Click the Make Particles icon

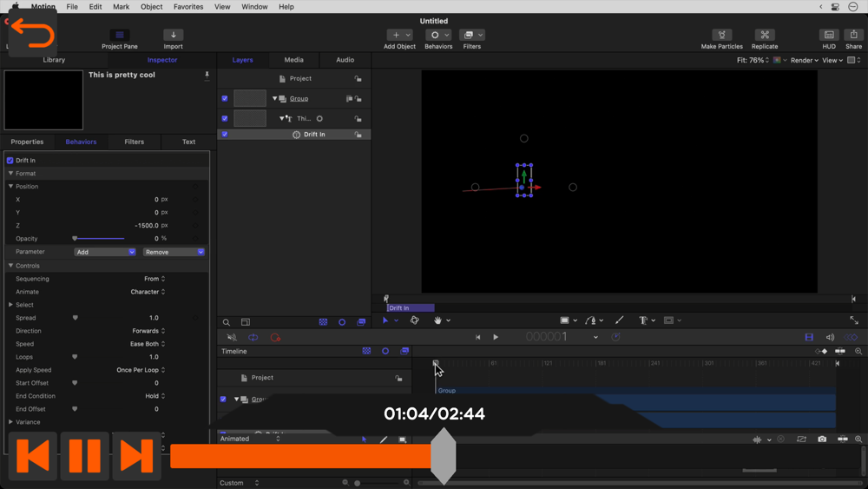point(722,35)
